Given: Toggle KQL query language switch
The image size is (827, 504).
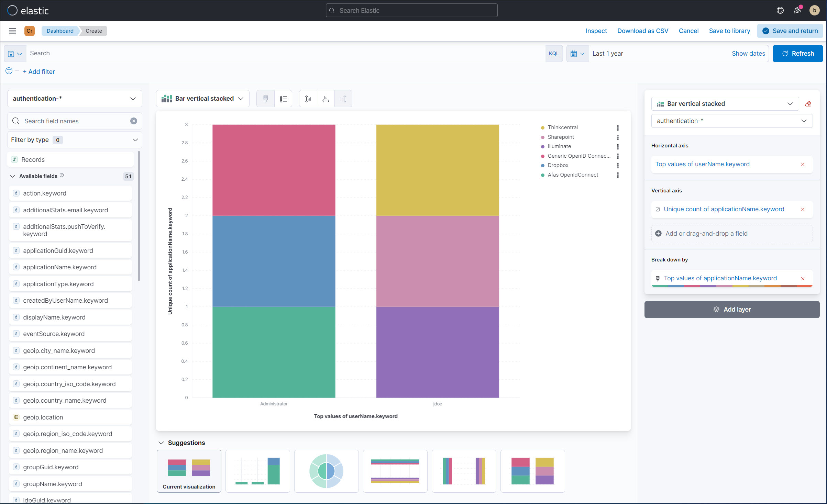Looking at the screenshot, I should click(x=554, y=54).
